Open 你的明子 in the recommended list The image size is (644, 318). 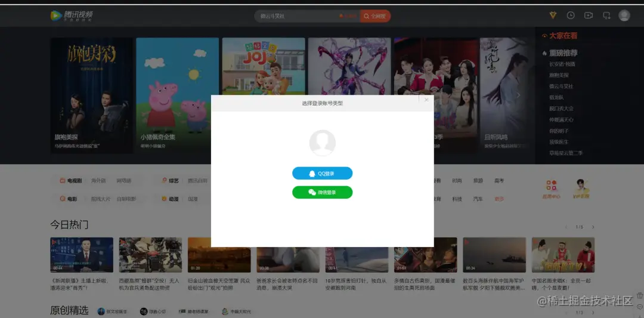(559, 131)
